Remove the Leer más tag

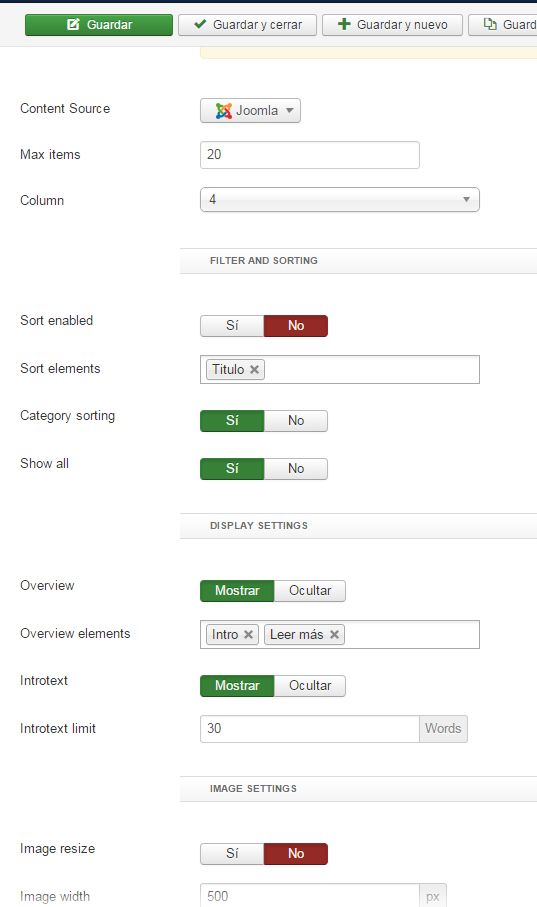coord(334,635)
